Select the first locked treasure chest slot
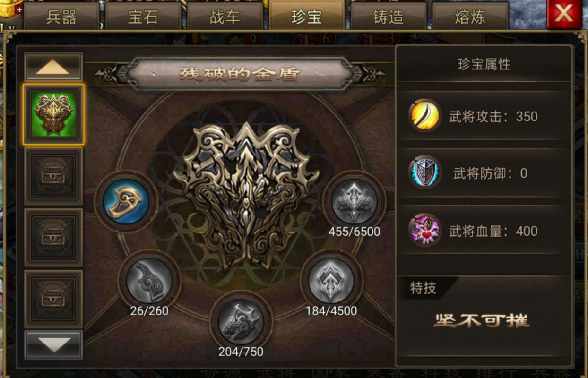The width and height of the screenshot is (588, 378). [53, 176]
